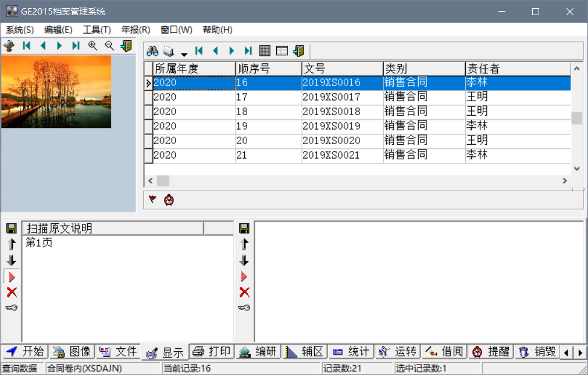Click exit door icon in record toolbar
588x375 pixels.
tap(299, 51)
